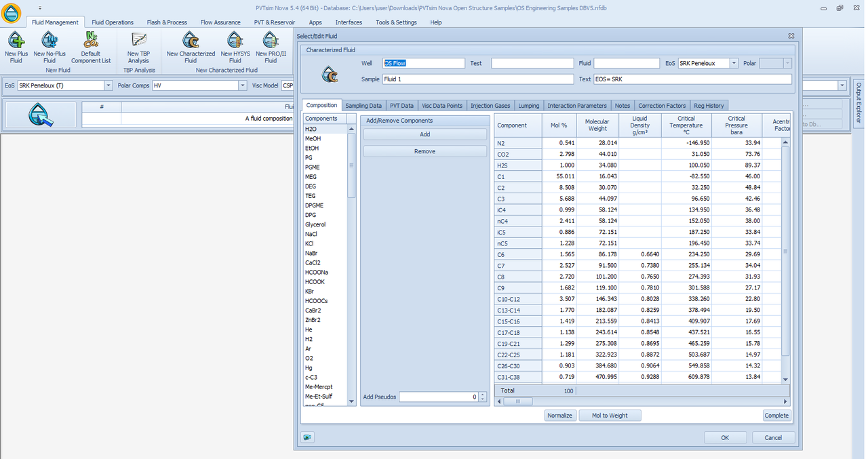
Task: Open the Help ribbon tab
Action: coord(436,22)
